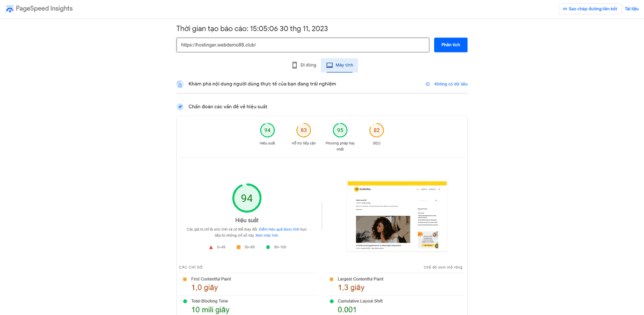Click the Total Blocking Time label
Image resolution: width=644 pixels, height=315 pixels.
[x=209, y=301]
